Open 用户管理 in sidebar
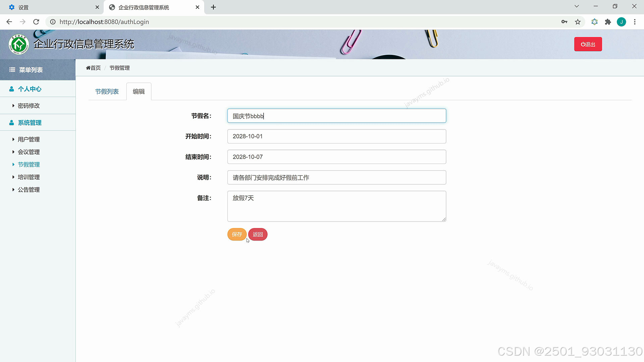 pyautogui.click(x=29, y=139)
